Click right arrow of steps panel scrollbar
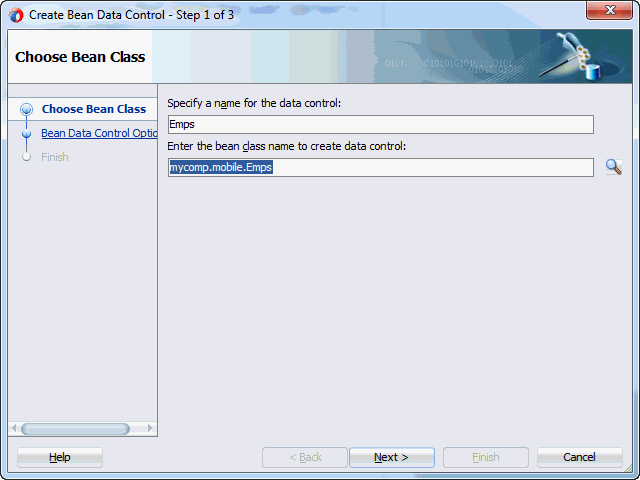 tap(150, 428)
